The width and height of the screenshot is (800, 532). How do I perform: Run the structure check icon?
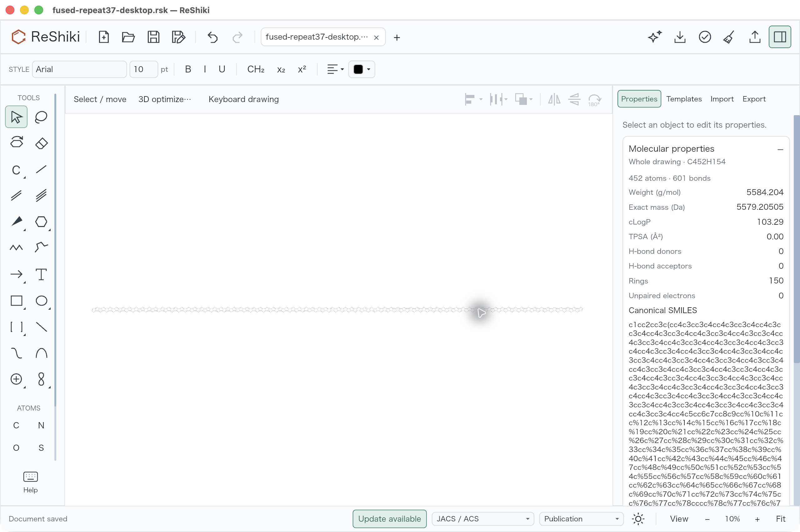705,37
